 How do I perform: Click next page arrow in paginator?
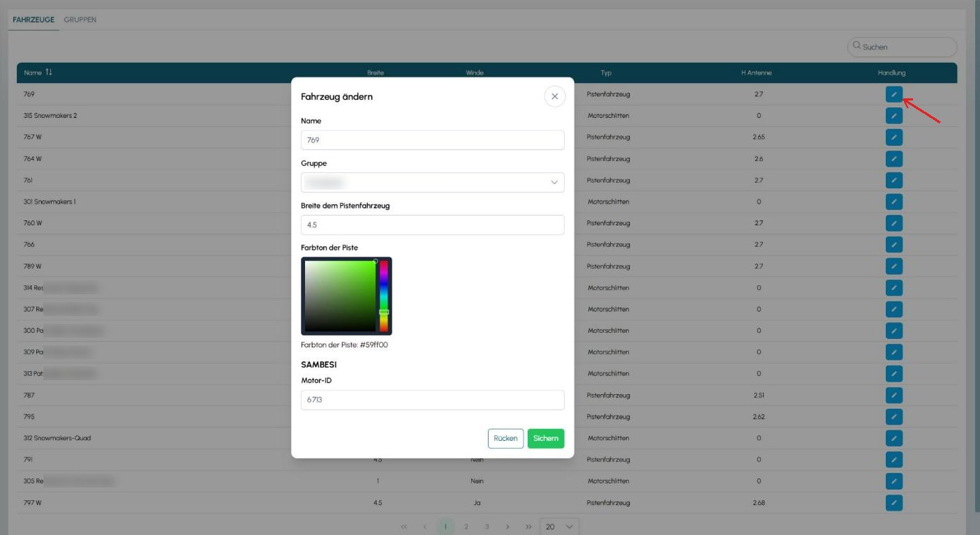click(507, 527)
